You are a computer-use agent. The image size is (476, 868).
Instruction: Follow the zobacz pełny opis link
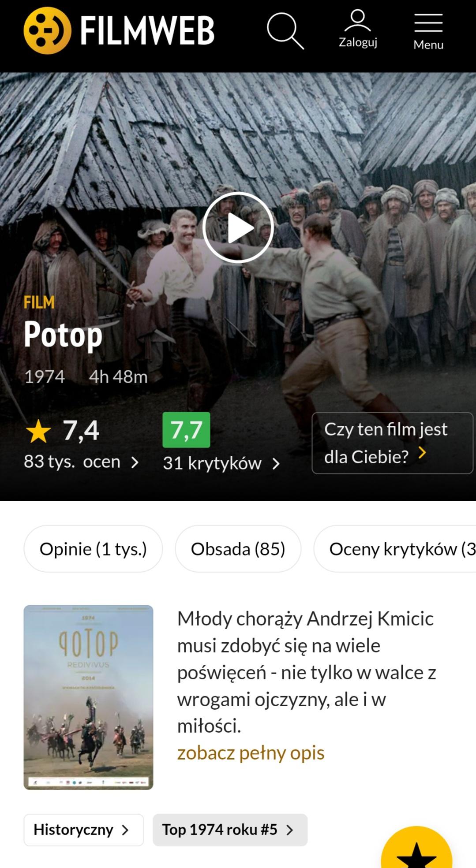(251, 753)
